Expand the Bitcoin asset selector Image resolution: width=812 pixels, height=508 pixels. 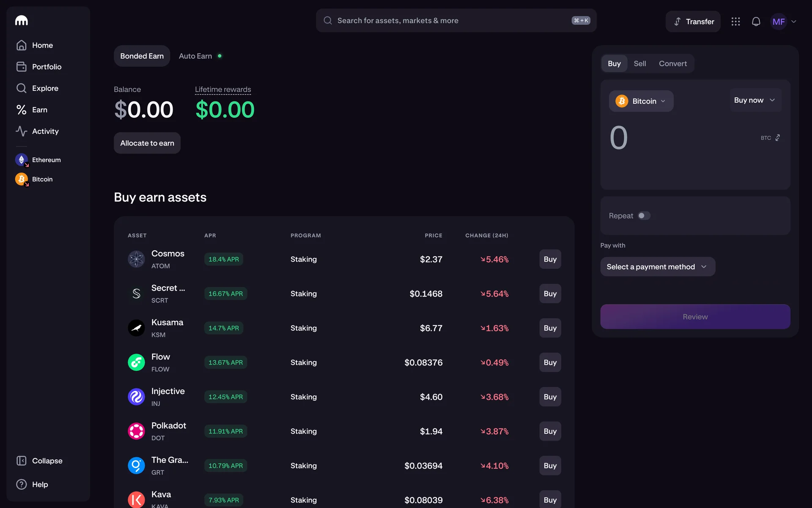click(641, 101)
